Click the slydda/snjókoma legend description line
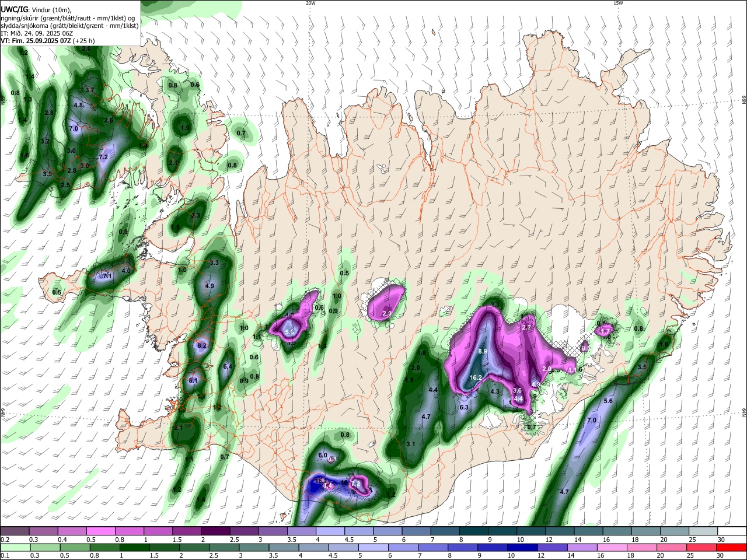 pyautogui.click(x=69, y=26)
